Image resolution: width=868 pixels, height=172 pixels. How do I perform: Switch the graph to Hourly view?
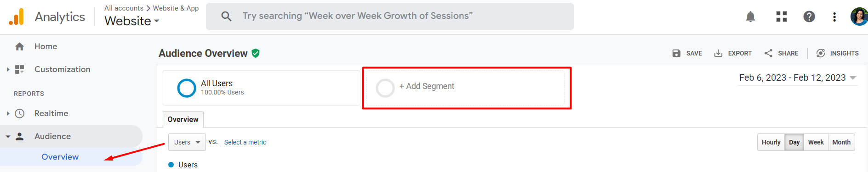[x=771, y=142]
